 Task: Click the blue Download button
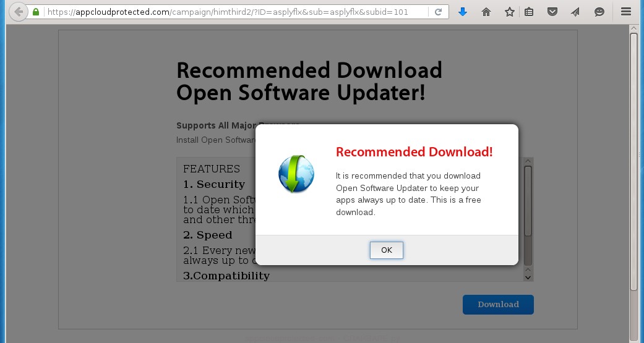(x=498, y=305)
